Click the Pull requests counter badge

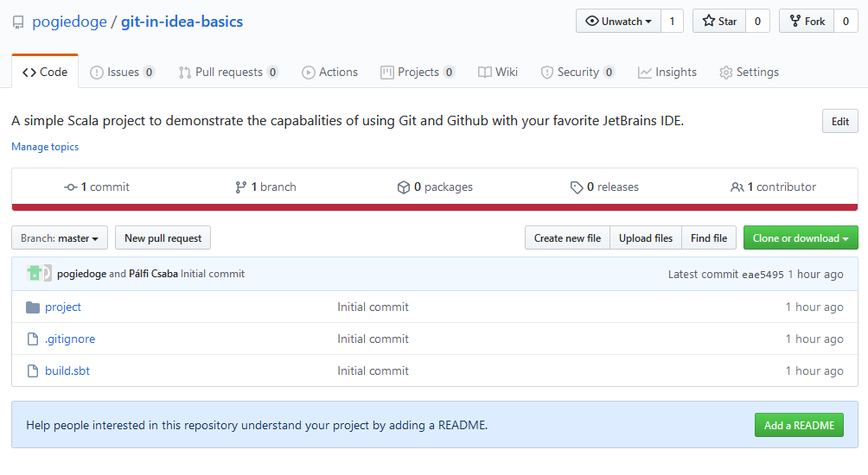pos(272,72)
